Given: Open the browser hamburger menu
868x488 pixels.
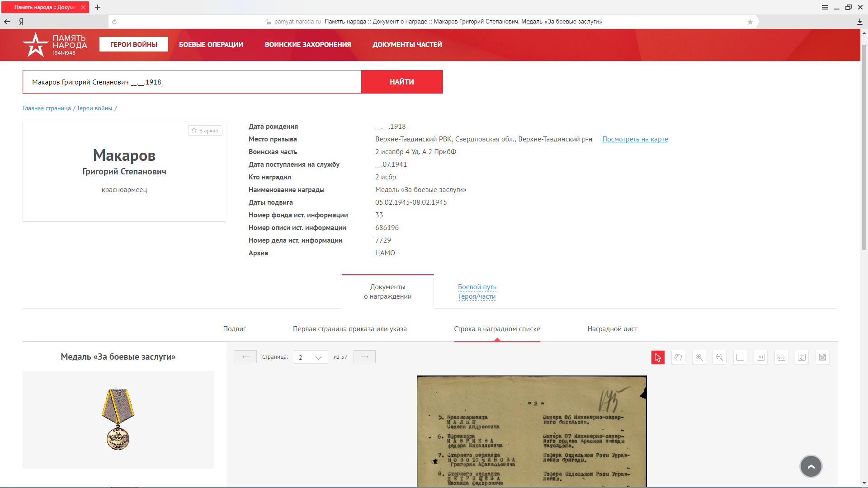Looking at the screenshot, I should [825, 7].
